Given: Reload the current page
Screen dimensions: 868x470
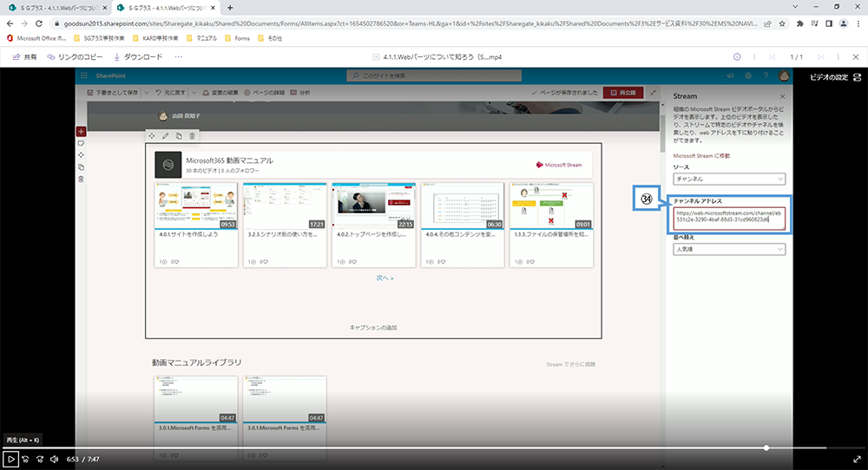Looking at the screenshot, I should [x=40, y=23].
